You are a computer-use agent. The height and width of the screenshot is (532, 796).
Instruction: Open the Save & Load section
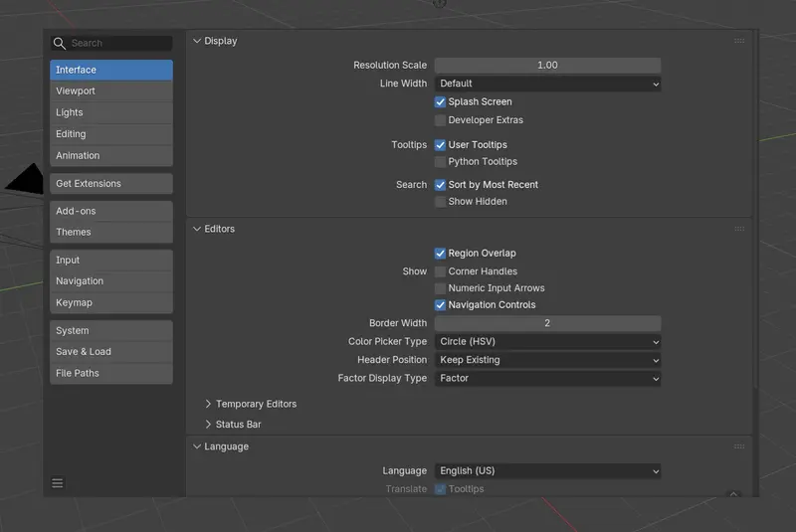111,352
